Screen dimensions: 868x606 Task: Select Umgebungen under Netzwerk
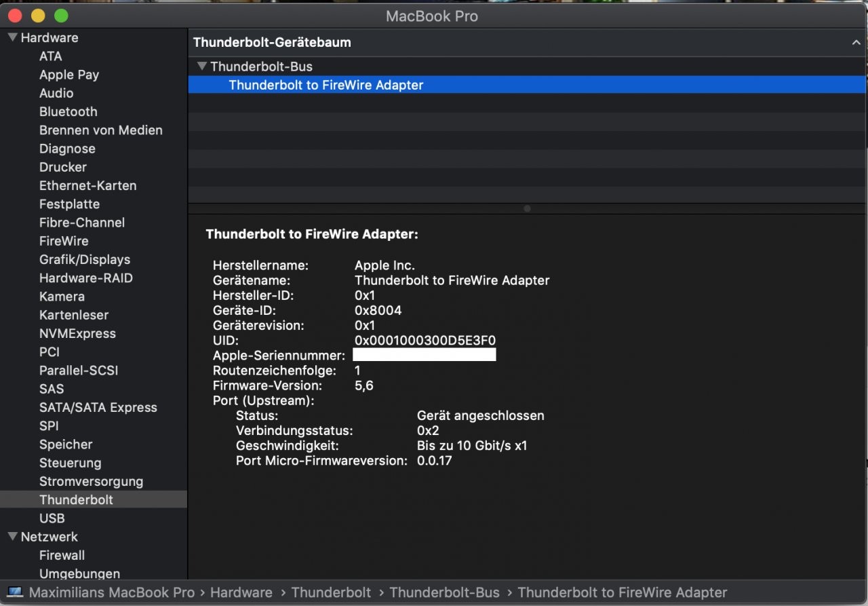(x=80, y=573)
